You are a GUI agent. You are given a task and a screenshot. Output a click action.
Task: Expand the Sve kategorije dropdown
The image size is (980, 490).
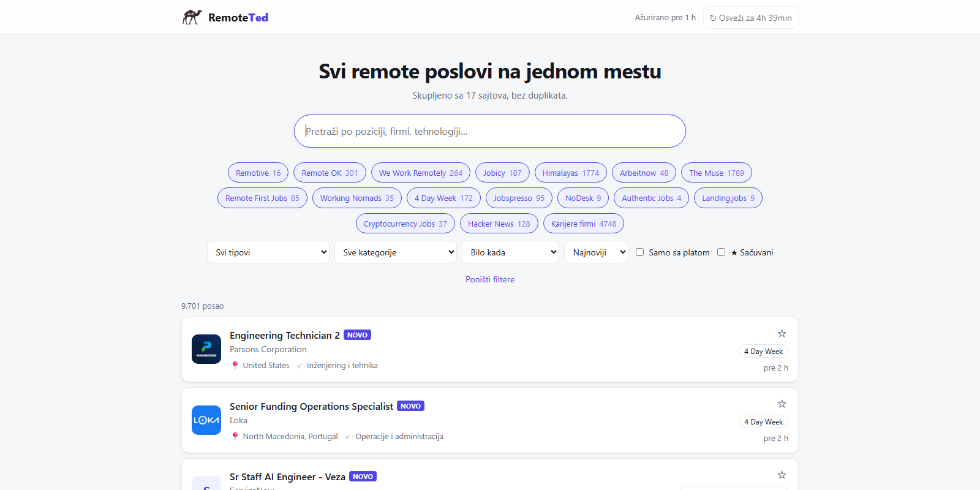point(396,252)
